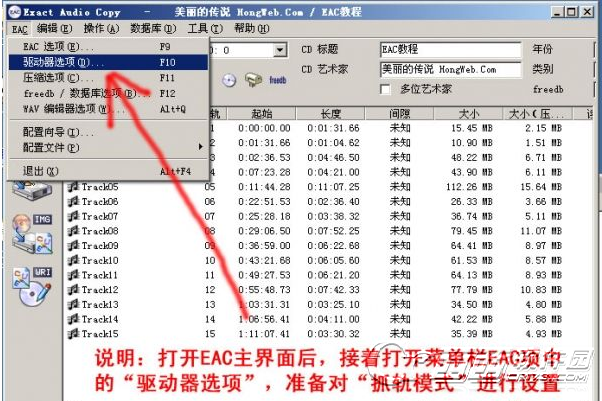Open the CD drive selection dropdown
The width and height of the screenshot is (602, 401).
pos(280,50)
